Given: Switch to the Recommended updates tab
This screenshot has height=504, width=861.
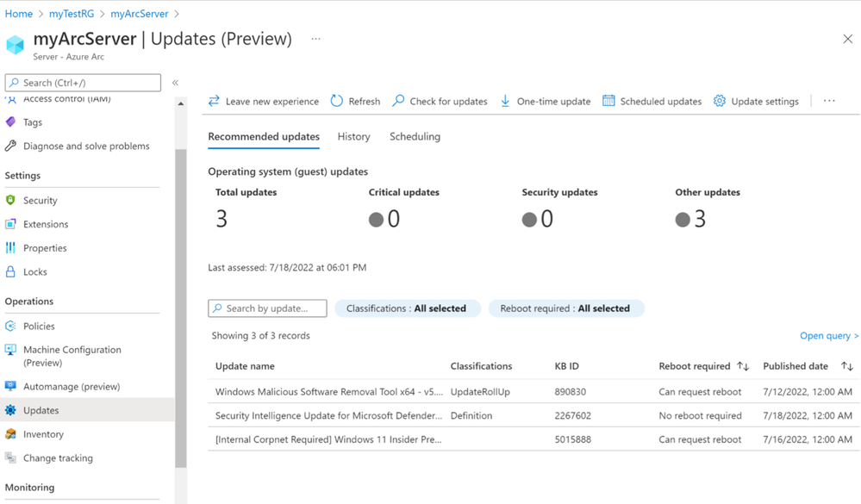Looking at the screenshot, I should (264, 137).
